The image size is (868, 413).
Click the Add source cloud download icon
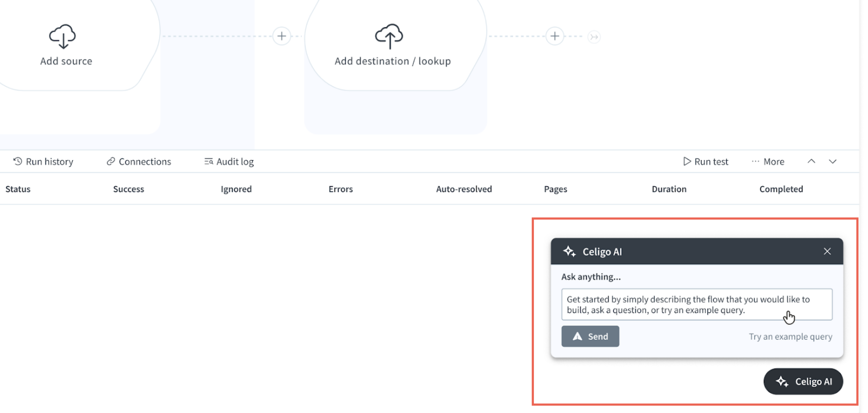tap(62, 36)
